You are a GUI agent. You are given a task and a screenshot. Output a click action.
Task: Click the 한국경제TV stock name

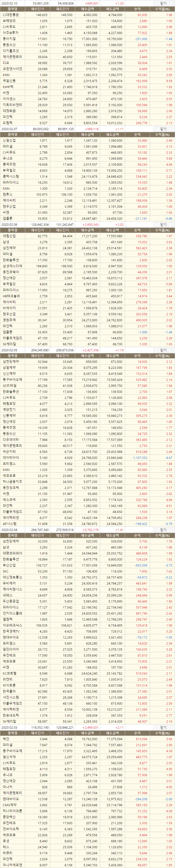click(x=11, y=632)
